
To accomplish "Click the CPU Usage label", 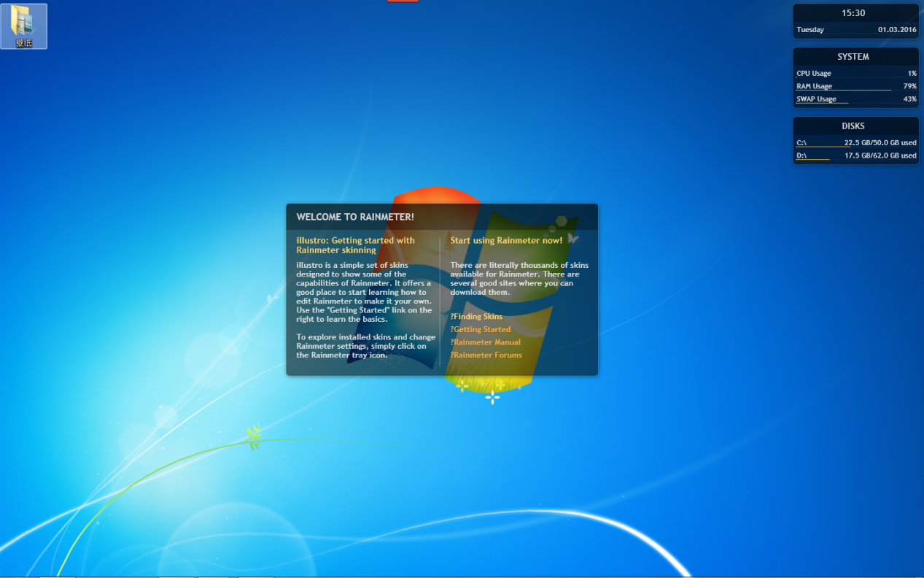I will click(x=814, y=73).
